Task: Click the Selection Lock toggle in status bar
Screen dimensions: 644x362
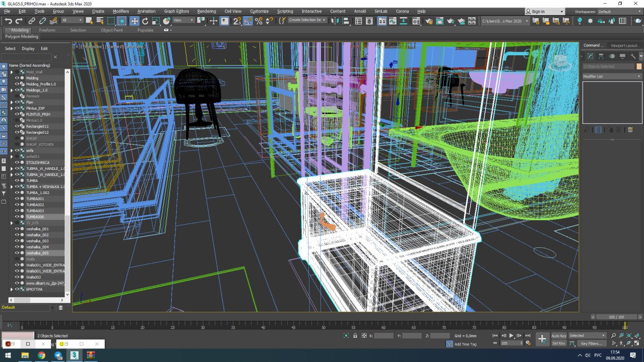Action: click(355, 335)
